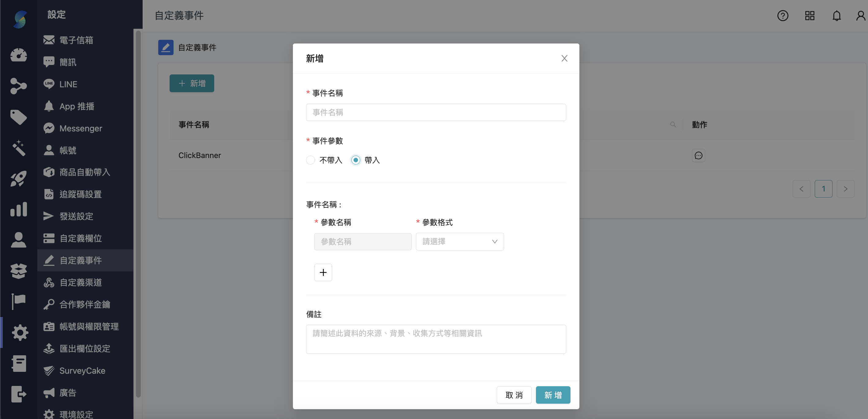Image resolution: width=868 pixels, height=419 pixels.
Task: Open the notifications bell icon
Action: click(837, 16)
